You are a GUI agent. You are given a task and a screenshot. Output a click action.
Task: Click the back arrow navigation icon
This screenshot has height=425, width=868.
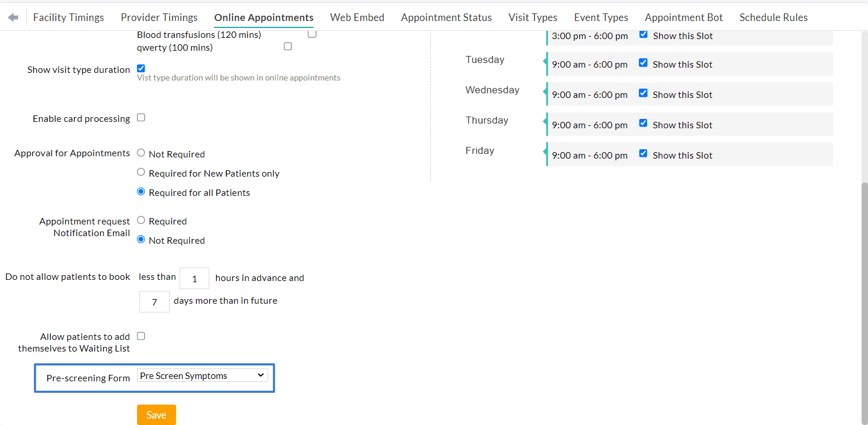(x=12, y=17)
